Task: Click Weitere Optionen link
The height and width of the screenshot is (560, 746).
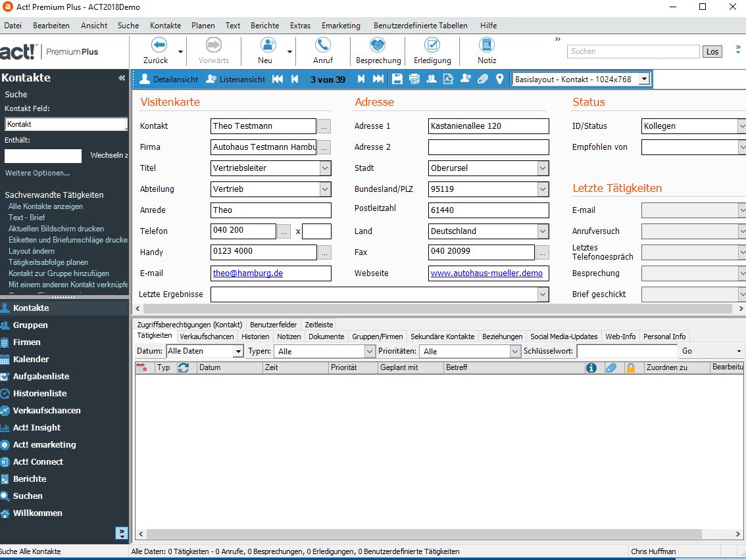Action: [37, 173]
